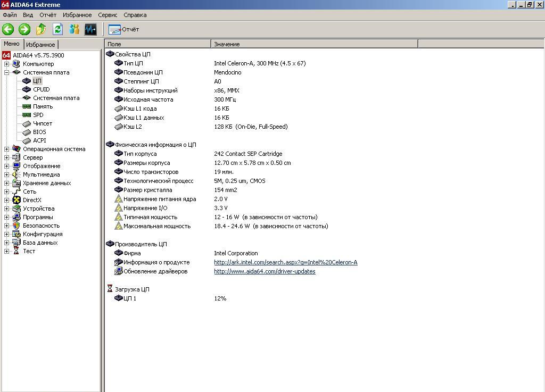
Task: Open the Вид menu
Action: [x=28, y=15]
